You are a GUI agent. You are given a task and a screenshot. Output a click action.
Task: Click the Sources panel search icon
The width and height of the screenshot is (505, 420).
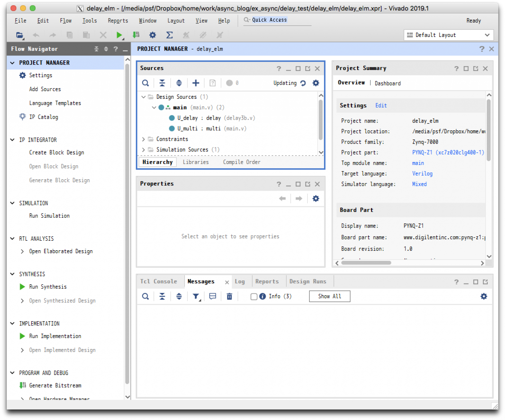coord(145,83)
